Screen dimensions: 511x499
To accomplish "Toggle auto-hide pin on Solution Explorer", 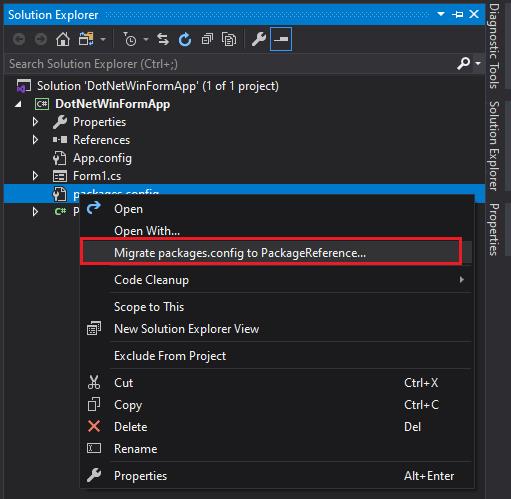I will [x=457, y=14].
